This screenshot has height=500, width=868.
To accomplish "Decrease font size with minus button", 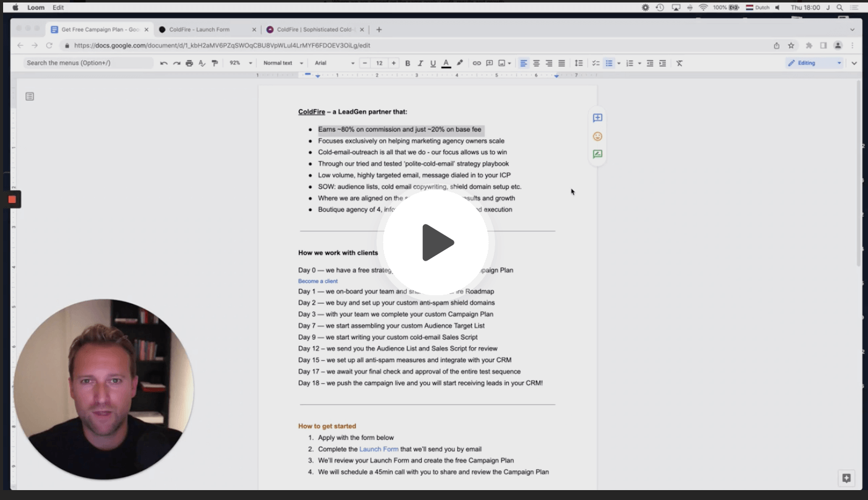I will (x=365, y=63).
